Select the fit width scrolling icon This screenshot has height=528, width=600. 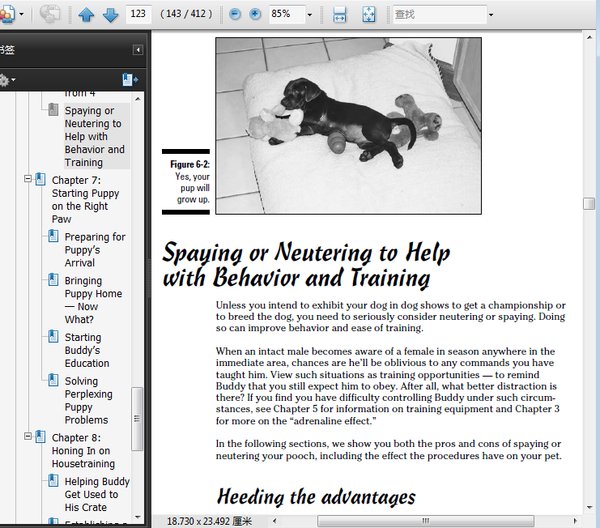pos(340,15)
